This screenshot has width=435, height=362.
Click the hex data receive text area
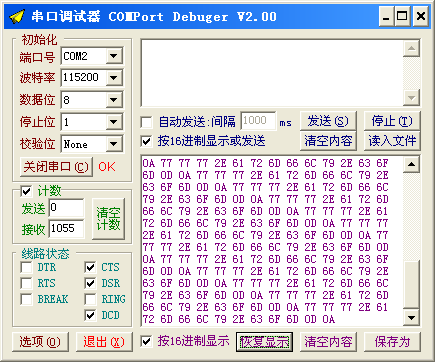272,241
